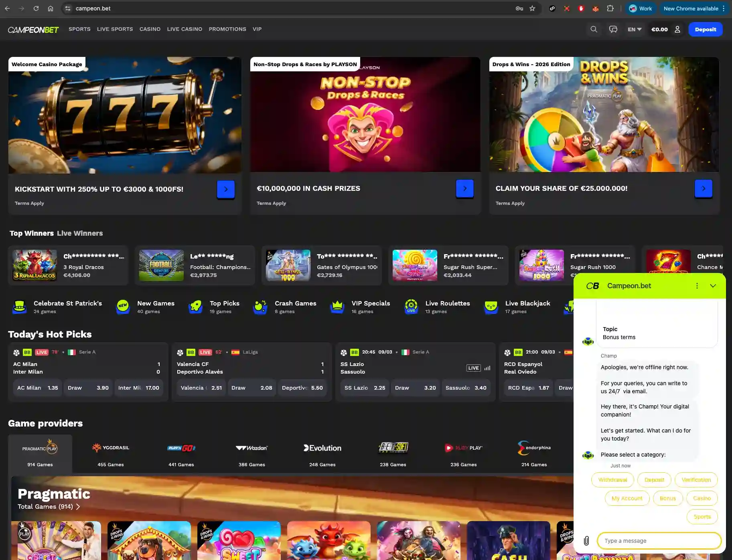732x560 pixels.
Task: Select the endorphina provider logo
Action: (x=534, y=448)
